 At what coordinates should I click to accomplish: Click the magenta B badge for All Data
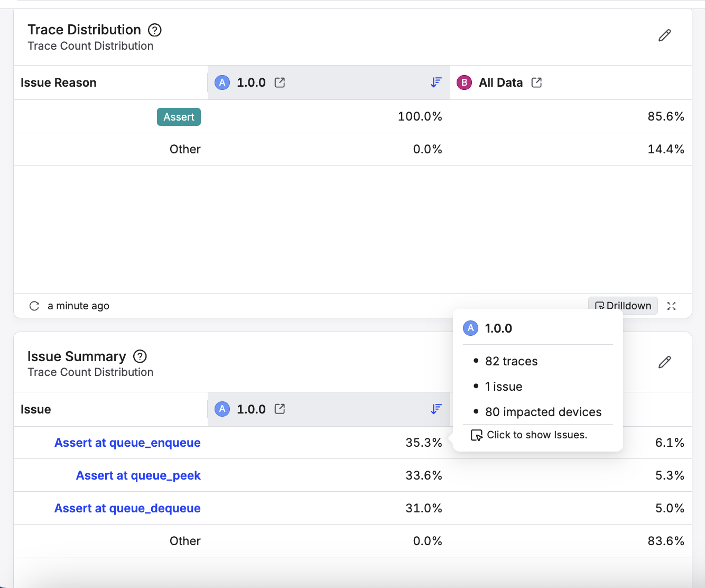pos(464,82)
